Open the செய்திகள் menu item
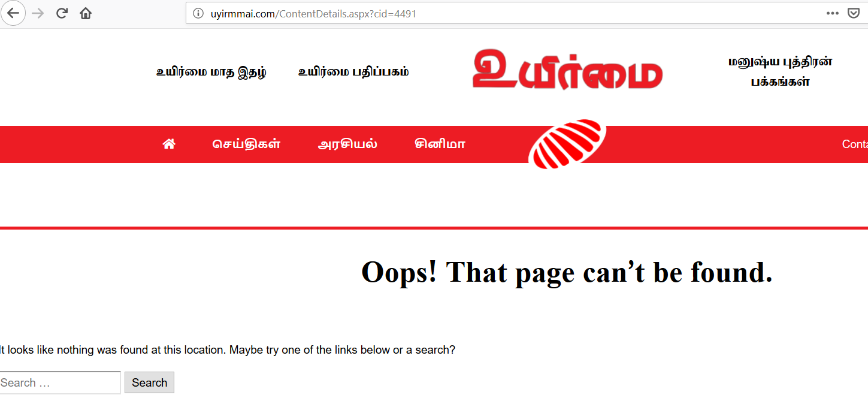 point(246,144)
